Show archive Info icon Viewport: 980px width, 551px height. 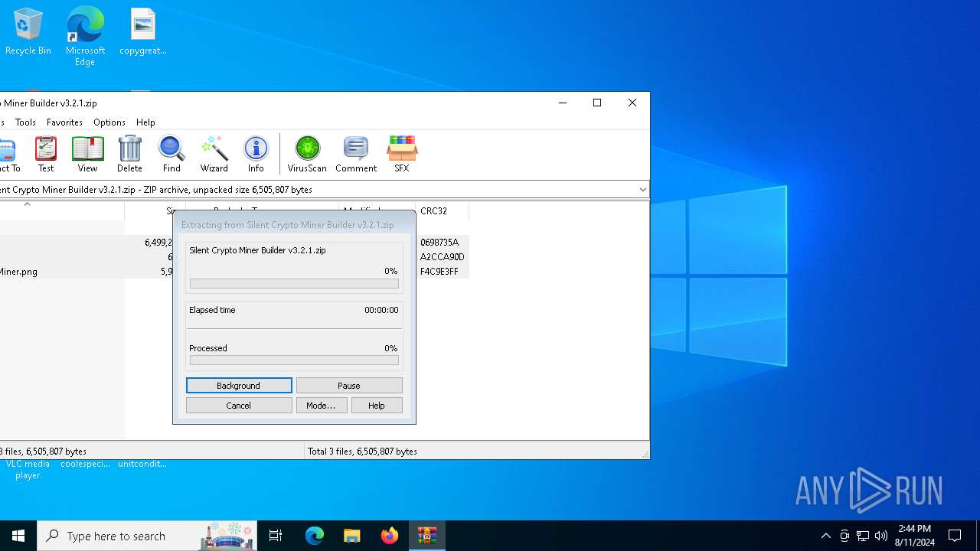click(256, 154)
